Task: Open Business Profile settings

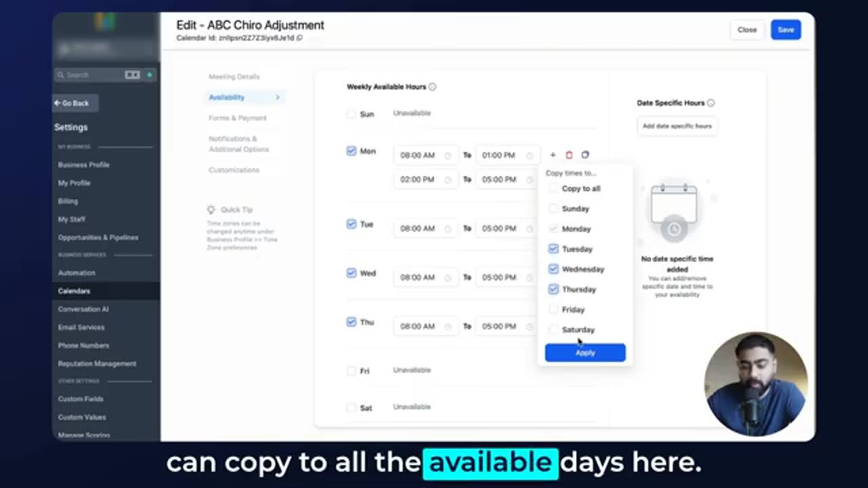Action: [x=83, y=165]
